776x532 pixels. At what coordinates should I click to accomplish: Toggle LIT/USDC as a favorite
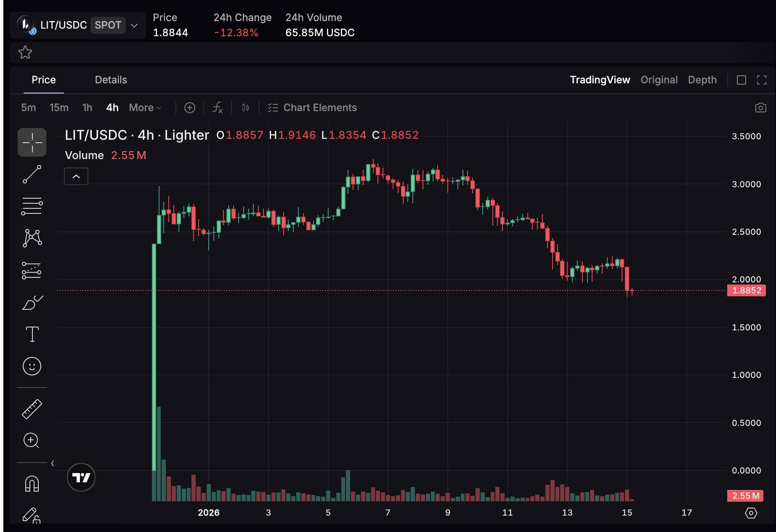pyautogui.click(x=25, y=52)
